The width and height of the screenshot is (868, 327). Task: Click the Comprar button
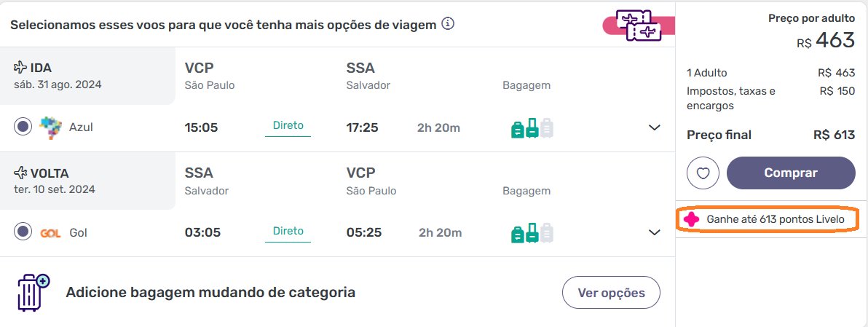click(x=791, y=173)
